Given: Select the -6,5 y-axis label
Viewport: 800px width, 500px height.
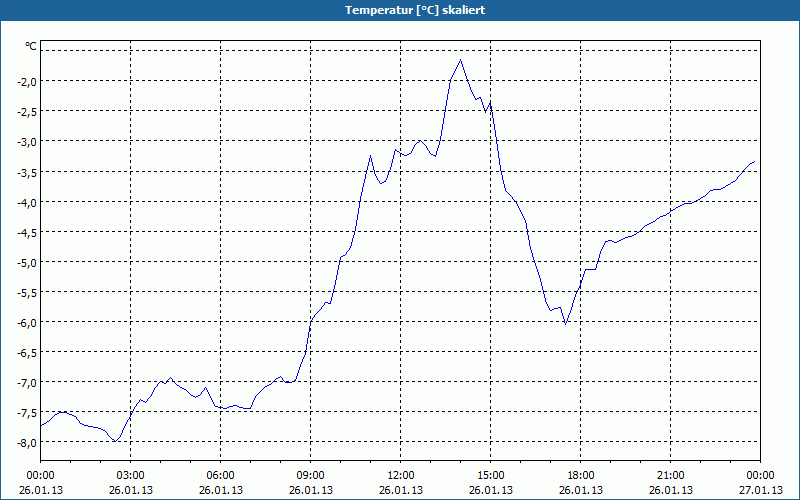Looking at the screenshot, I should pyautogui.click(x=26, y=352).
